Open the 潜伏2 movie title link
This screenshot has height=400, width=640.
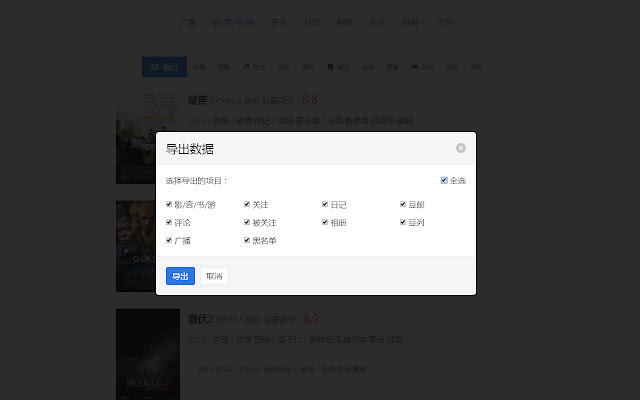[x=200, y=319]
